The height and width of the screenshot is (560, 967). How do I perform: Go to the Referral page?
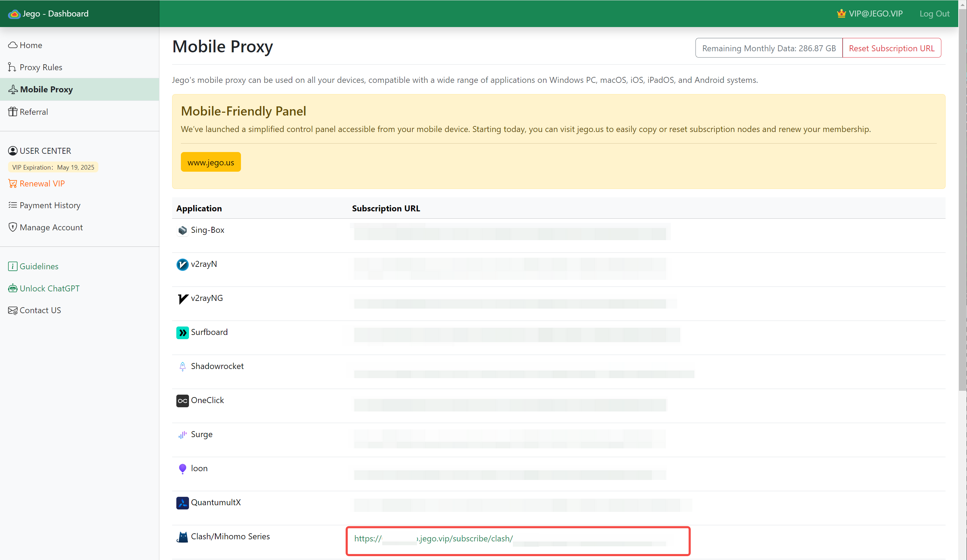(x=34, y=112)
